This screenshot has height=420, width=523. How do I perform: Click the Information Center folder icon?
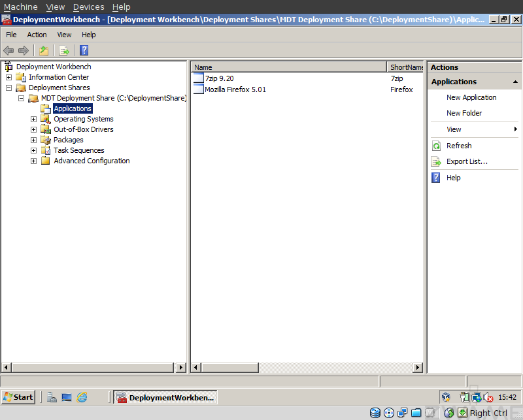point(21,77)
